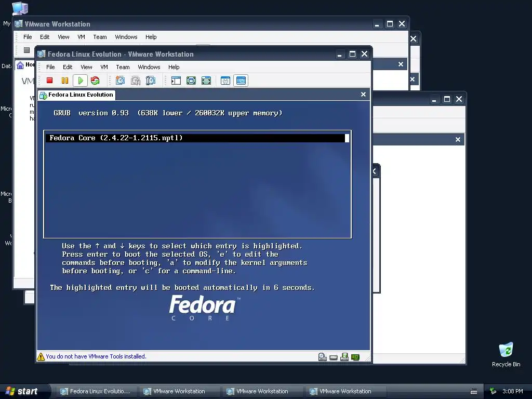Image resolution: width=532 pixels, height=399 pixels.
Task: Toggle the sidebar panel view icon
Action: (x=176, y=81)
